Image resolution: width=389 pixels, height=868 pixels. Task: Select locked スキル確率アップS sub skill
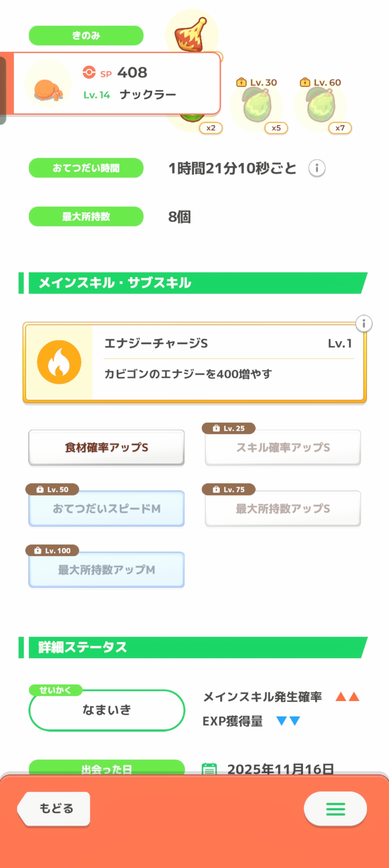(x=283, y=447)
